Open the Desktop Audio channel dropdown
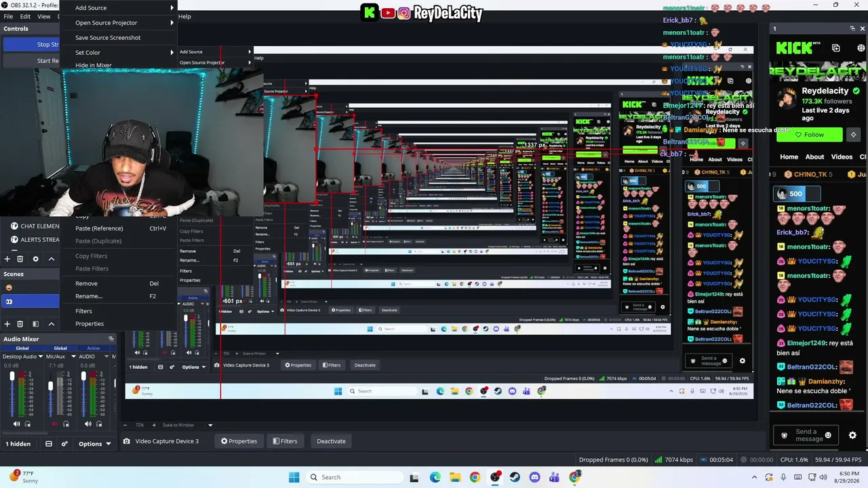 (x=41, y=357)
